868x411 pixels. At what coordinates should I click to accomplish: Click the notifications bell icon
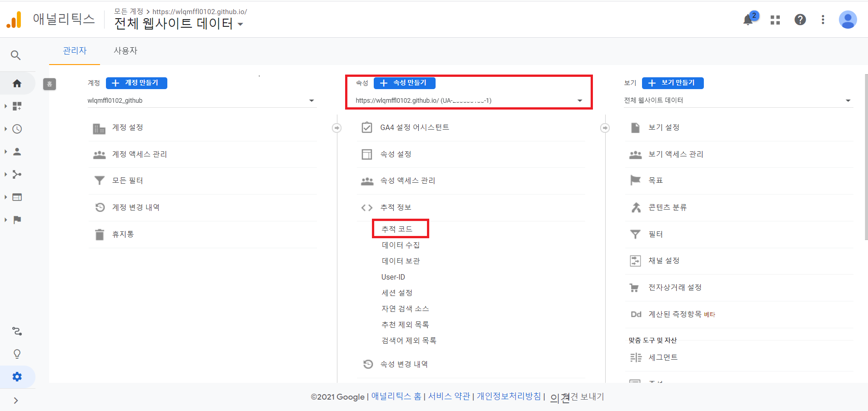click(748, 20)
